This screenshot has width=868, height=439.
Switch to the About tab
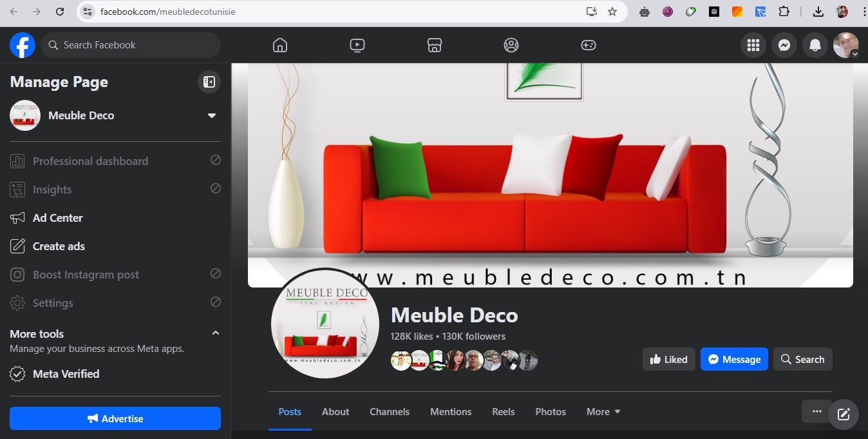[335, 411]
